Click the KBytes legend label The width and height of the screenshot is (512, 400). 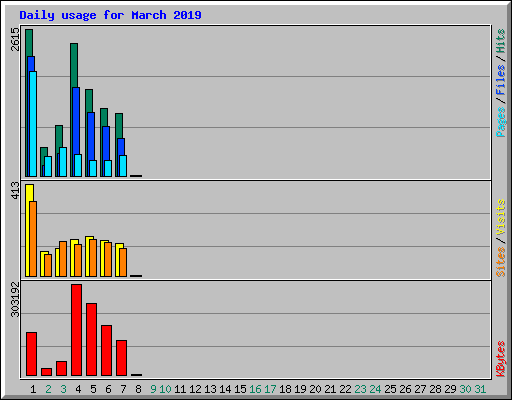pyautogui.click(x=500, y=359)
